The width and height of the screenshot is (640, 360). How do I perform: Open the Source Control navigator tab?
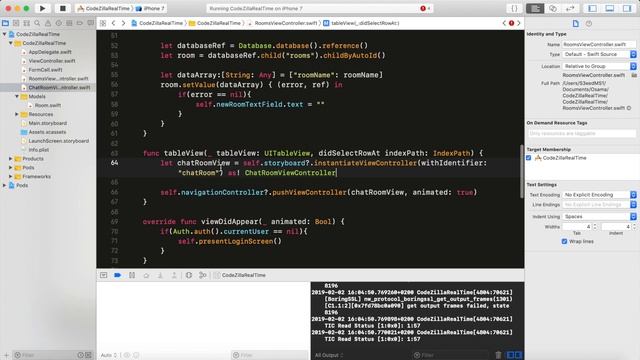16,23
